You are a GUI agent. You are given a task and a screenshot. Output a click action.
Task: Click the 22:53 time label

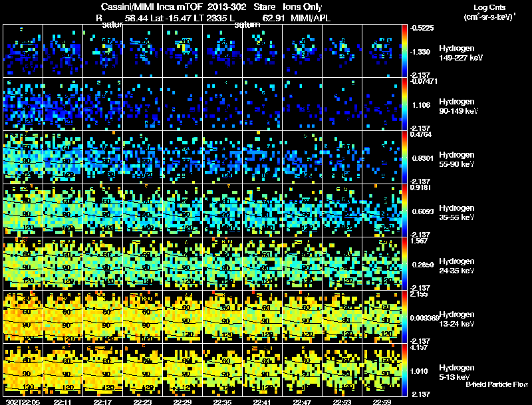(x=342, y=402)
